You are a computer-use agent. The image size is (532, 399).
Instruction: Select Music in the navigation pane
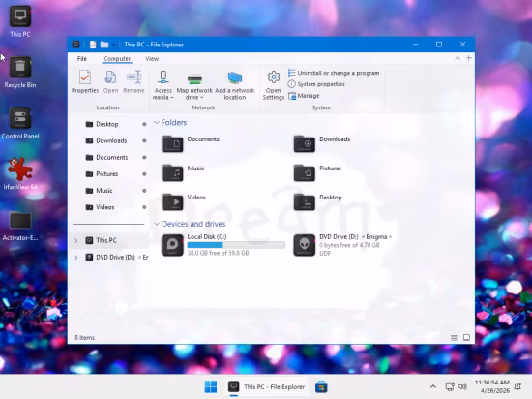(x=99, y=191)
